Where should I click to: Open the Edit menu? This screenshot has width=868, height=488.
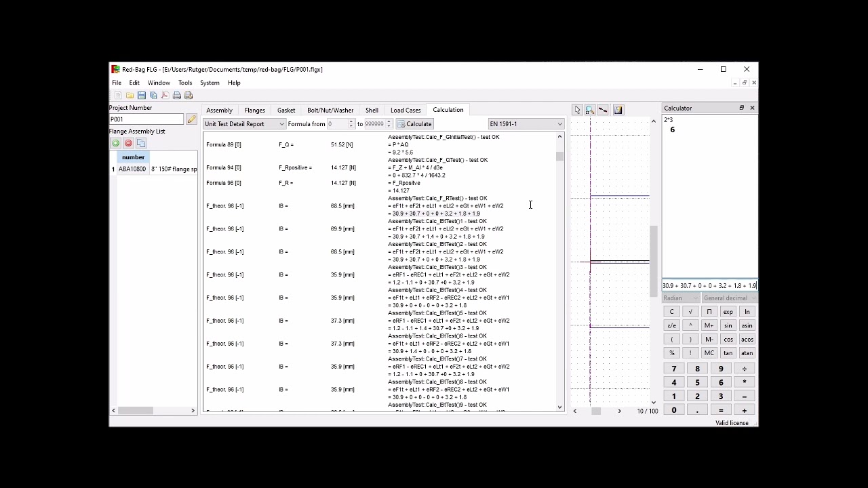[134, 83]
